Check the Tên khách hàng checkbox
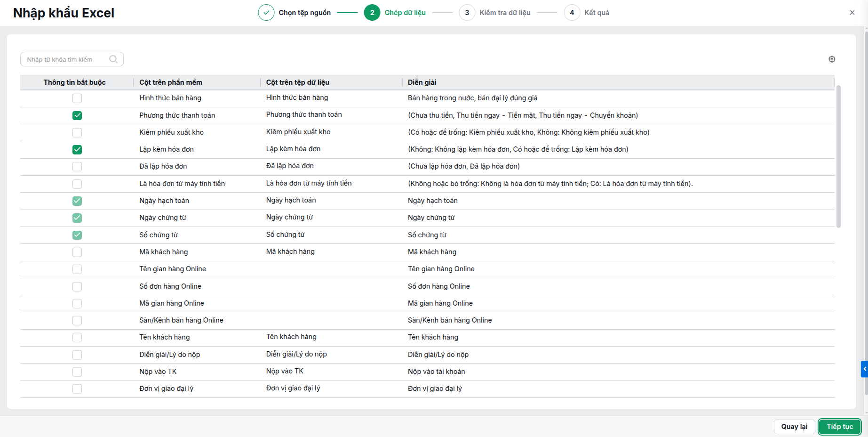Screen dimensions: 868x437 [x=77, y=338]
